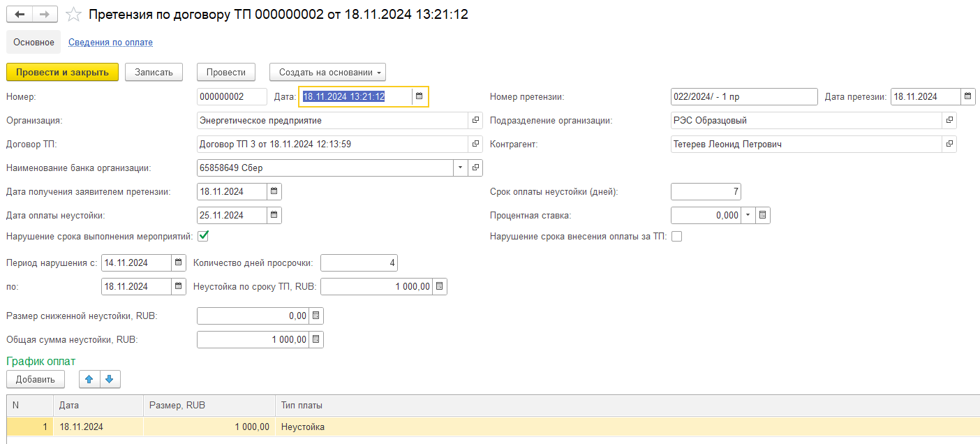Open calculator for Неустойка по сроку ТП
980x444 pixels.
point(439,287)
